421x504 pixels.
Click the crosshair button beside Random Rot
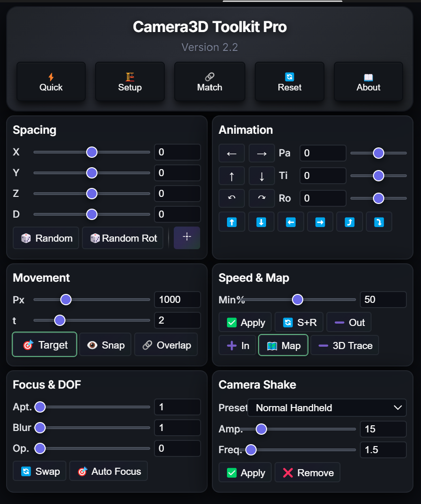[187, 237]
